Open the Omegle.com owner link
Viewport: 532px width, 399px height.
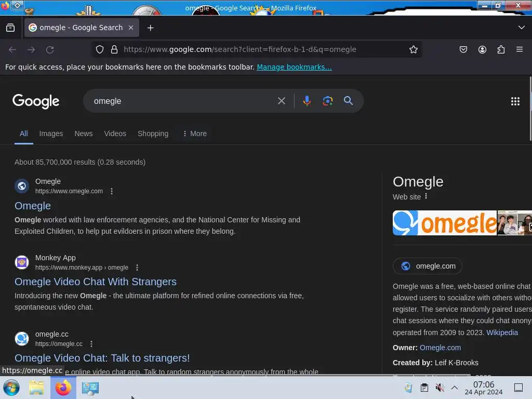pyautogui.click(x=440, y=348)
